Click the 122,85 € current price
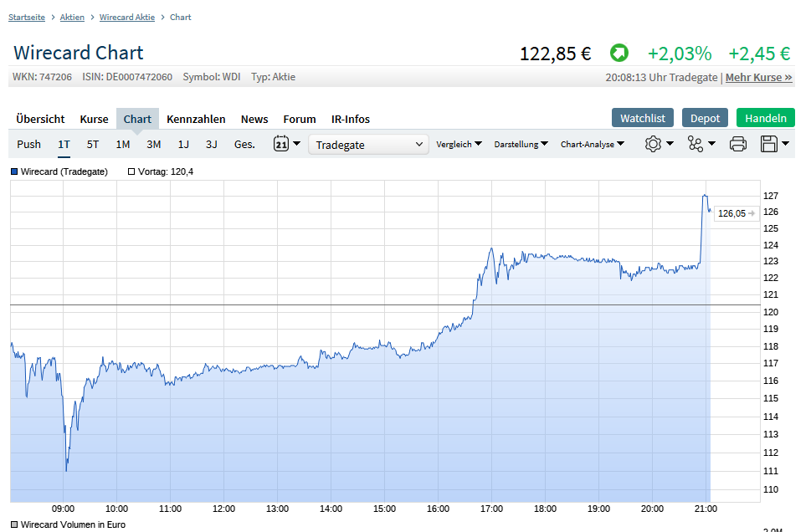Screen dimensions: 811x532 pos(555,54)
